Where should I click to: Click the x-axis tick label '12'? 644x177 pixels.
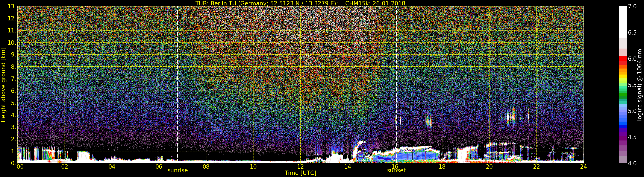coord(300,167)
